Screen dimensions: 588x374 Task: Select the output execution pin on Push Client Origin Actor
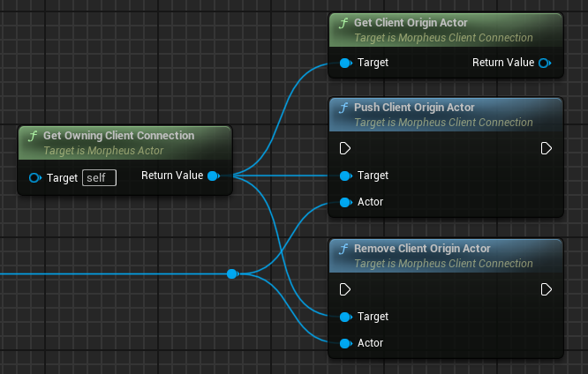point(547,147)
